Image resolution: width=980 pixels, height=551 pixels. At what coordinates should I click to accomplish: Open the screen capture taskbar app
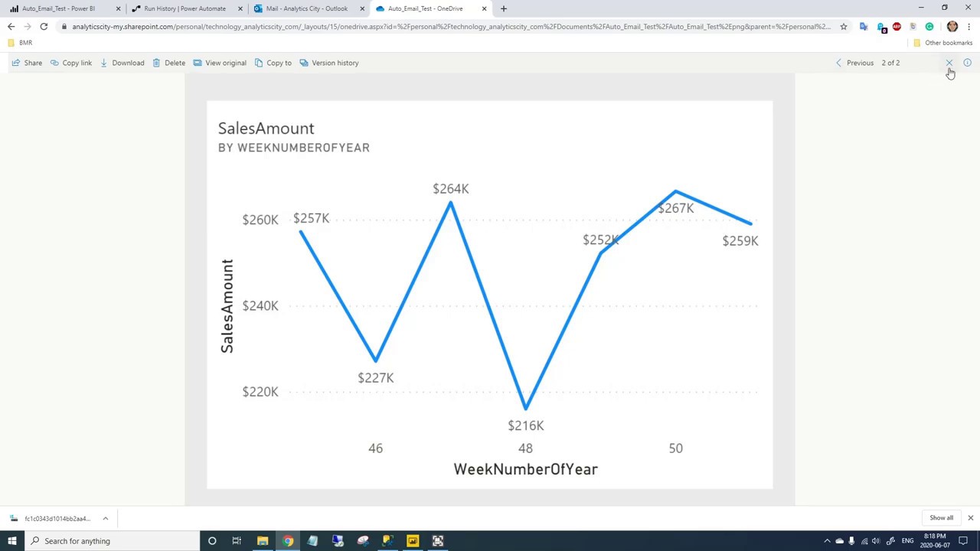(x=438, y=541)
